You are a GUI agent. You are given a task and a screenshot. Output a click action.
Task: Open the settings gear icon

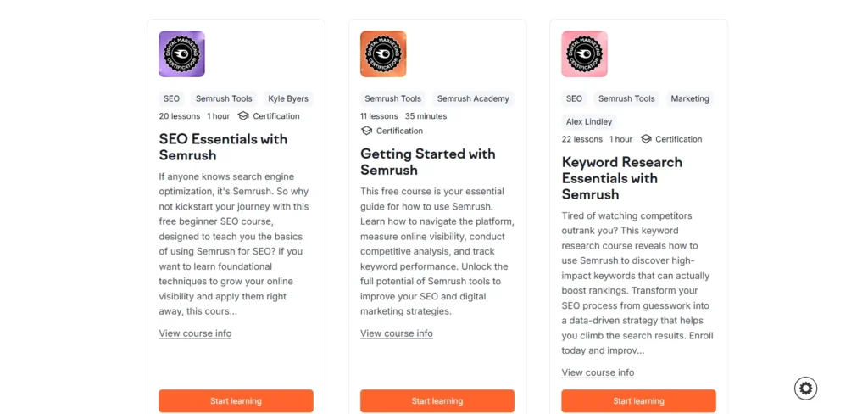click(x=805, y=389)
